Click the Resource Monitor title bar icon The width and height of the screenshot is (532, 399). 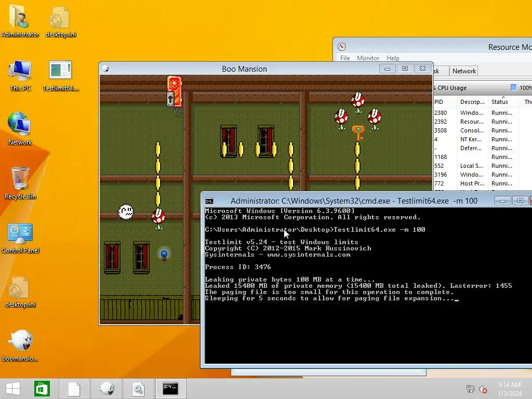coord(342,47)
